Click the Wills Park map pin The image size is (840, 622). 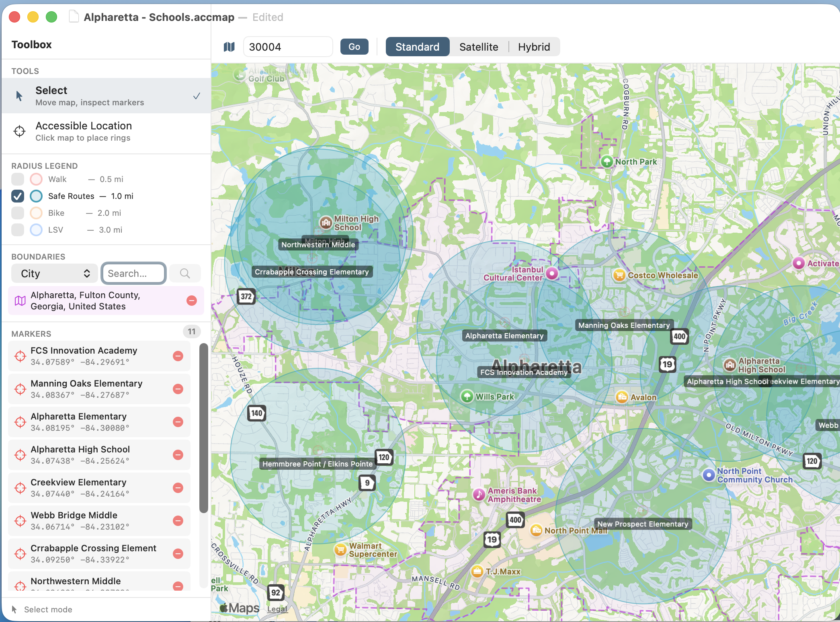467,396
